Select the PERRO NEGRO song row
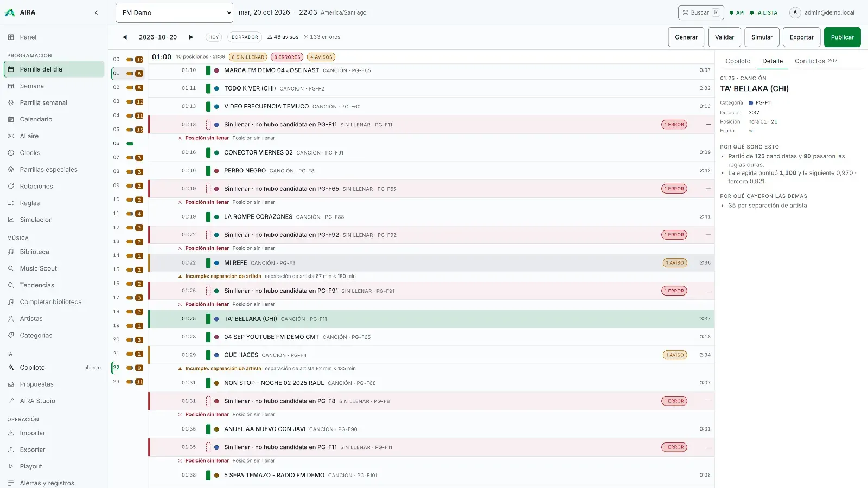 point(431,171)
